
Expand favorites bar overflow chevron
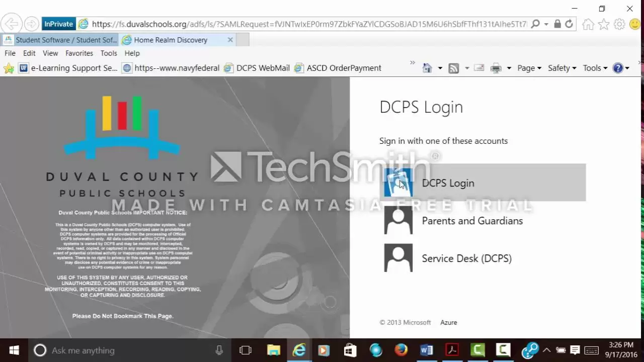click(413, 63)
